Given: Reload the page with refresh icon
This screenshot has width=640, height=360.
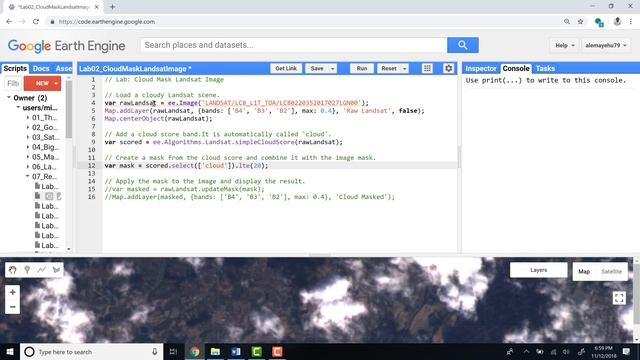Looking at the screenshot, I should (x=36, y=22).
